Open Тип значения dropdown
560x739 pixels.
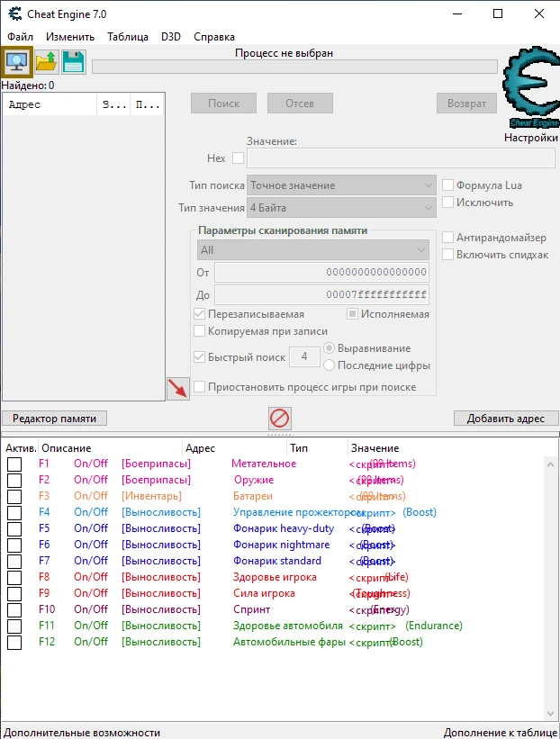(341, 208)
